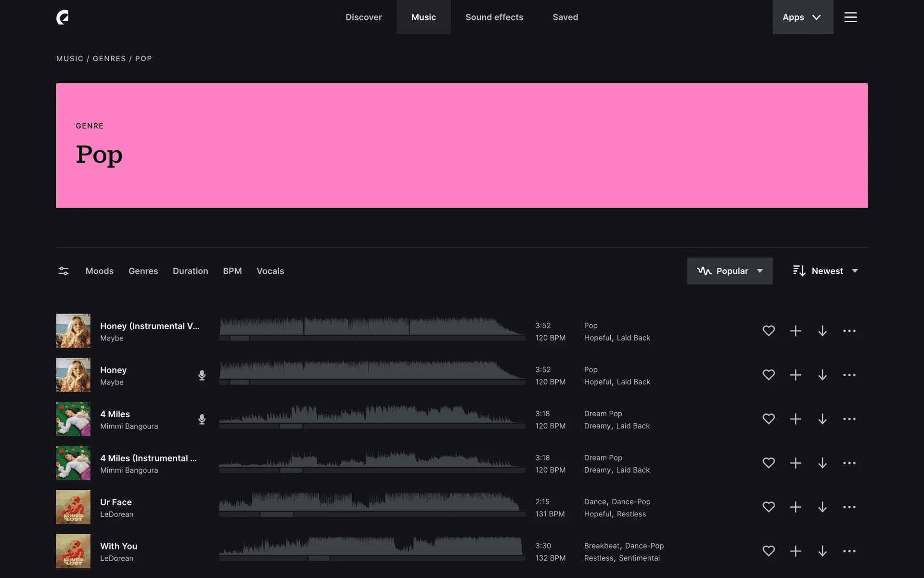Screen dimensions: 924x578
Task: Heart the With You track
Action: [x=769, y=551]
